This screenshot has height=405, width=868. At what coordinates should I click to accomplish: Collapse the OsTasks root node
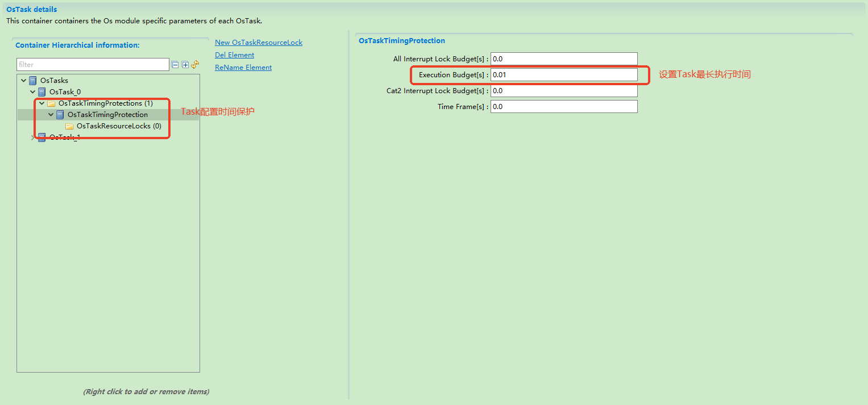click(23, 81)
